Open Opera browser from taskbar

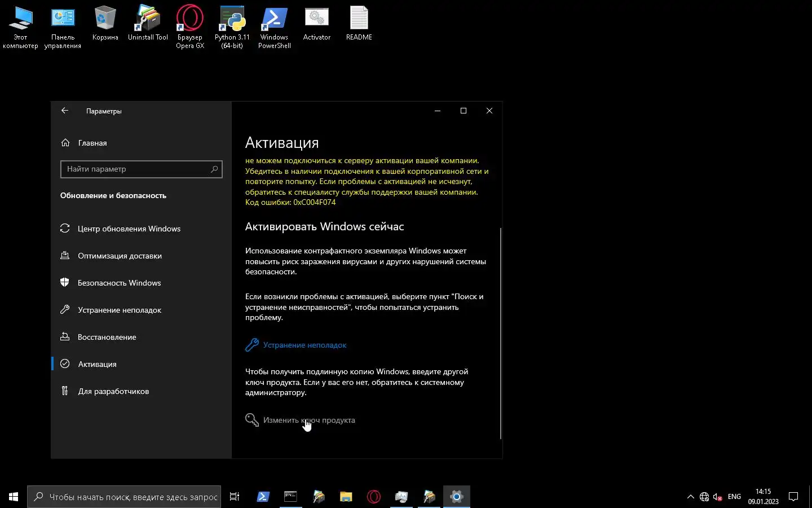tap(373, 497)
